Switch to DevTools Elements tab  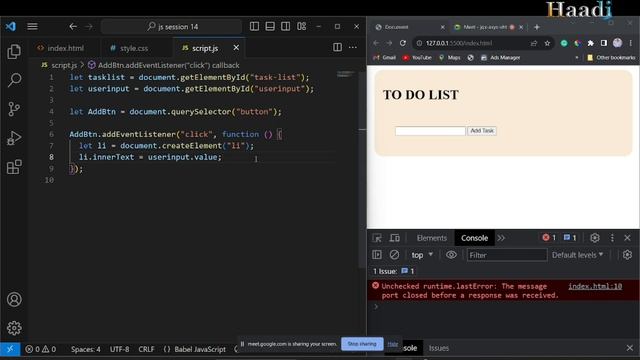(x=432, y=238)
